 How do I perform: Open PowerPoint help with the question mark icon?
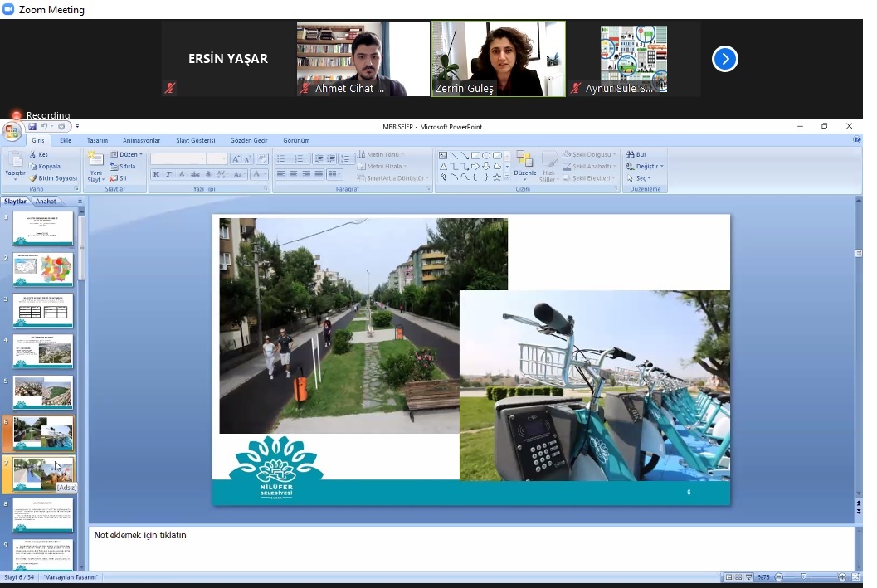[x=857, y=141]
